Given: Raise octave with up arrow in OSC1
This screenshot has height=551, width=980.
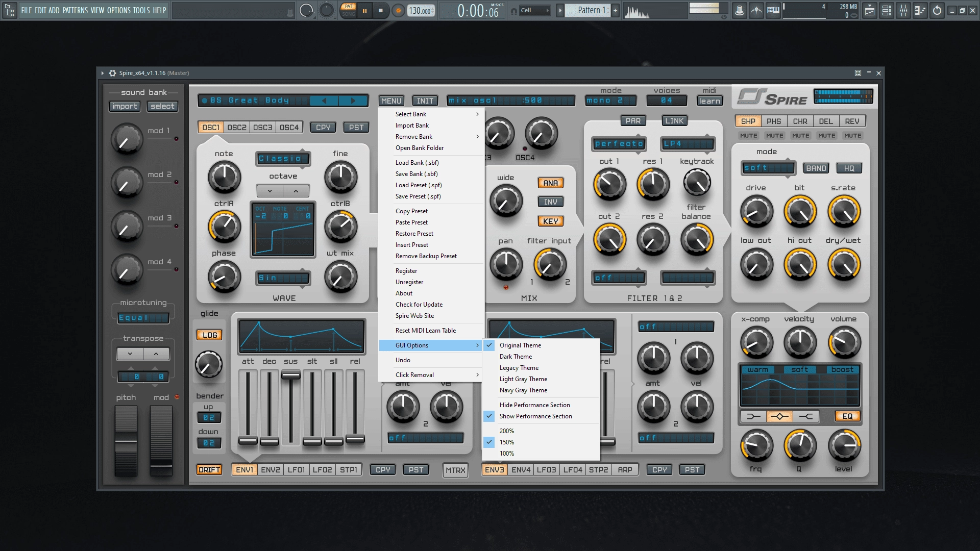Looking at the screenshot, I should pyautogui.click(x=296, y=191).
